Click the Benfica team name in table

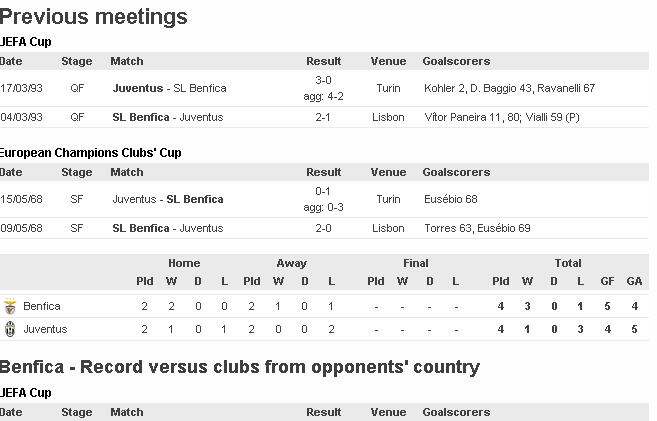[x=42, y=306]
